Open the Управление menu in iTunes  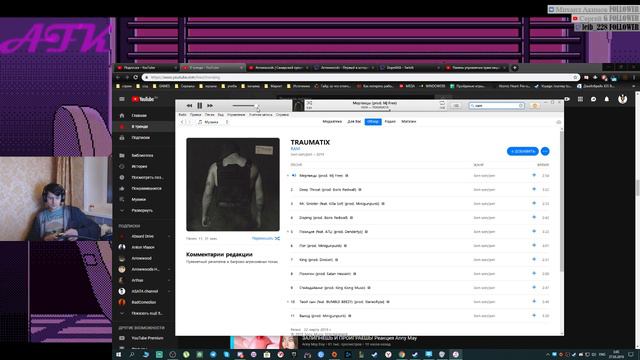(236, 115)
